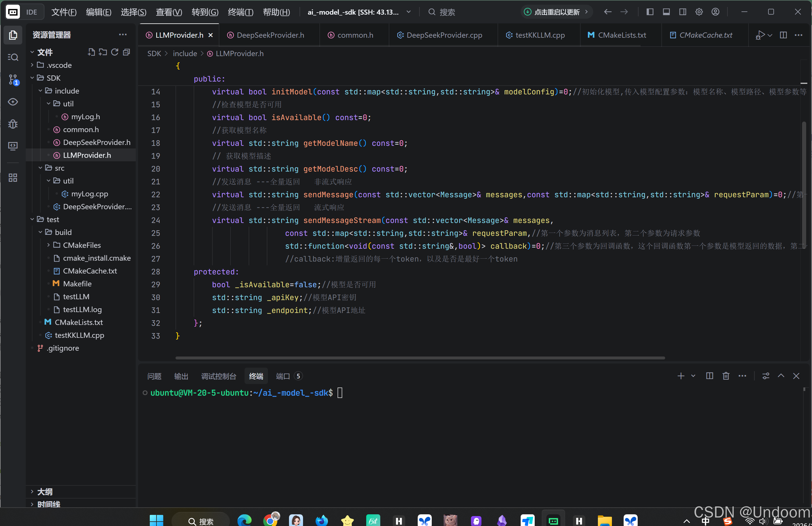Open testKKLLM.cpp in the file tree
The width and height of the screenshot is (812, 526).
79,335
